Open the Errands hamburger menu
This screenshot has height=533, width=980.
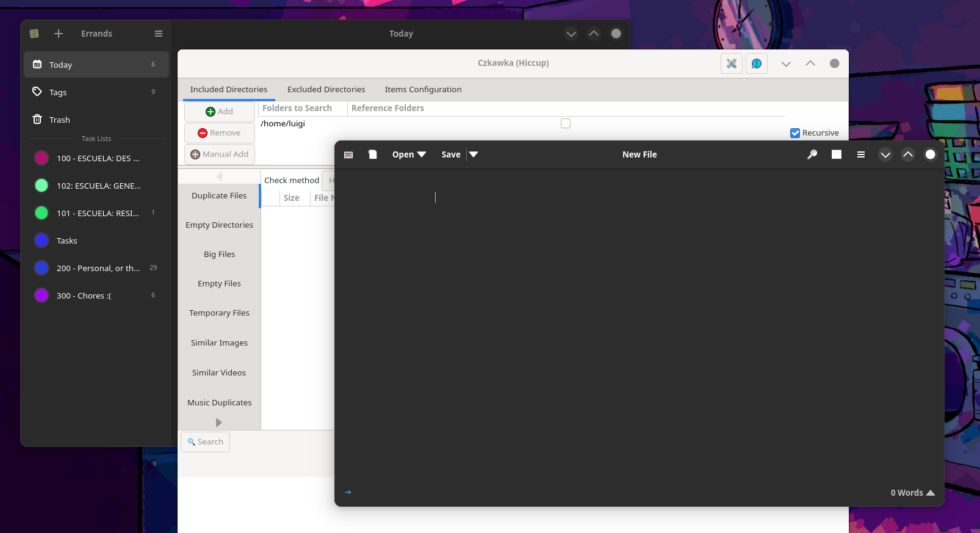pos(159,34)
